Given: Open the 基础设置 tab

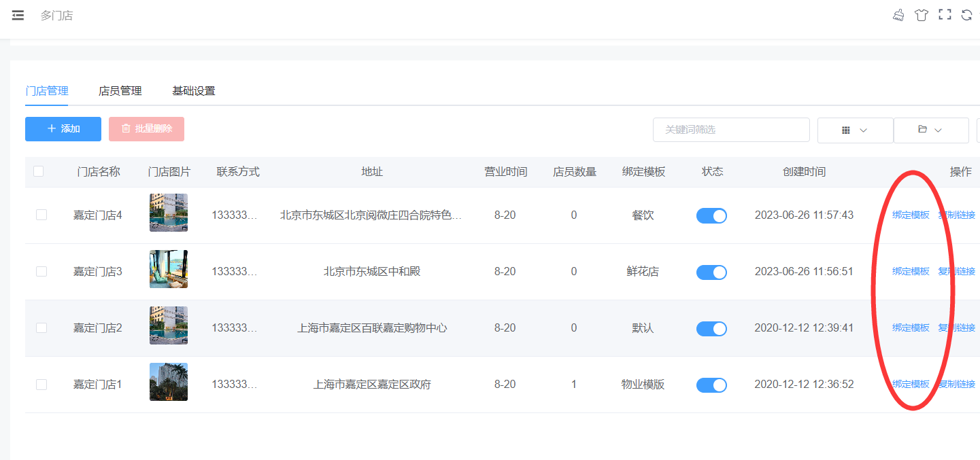Looking at the screenshot, I should [194, 91].
